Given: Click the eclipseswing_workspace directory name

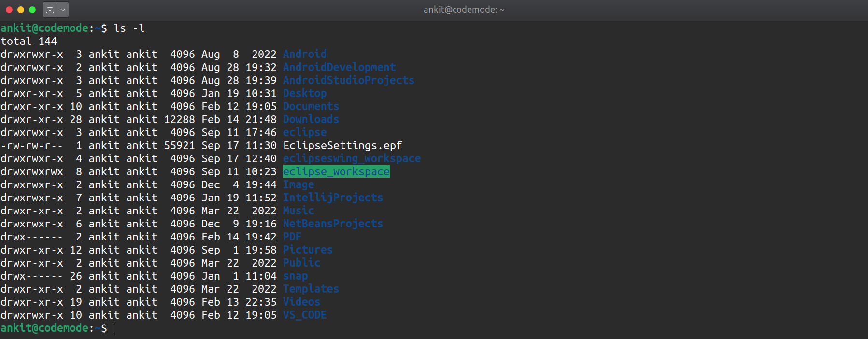Looking at the screenshot, I should pos(351,159).
